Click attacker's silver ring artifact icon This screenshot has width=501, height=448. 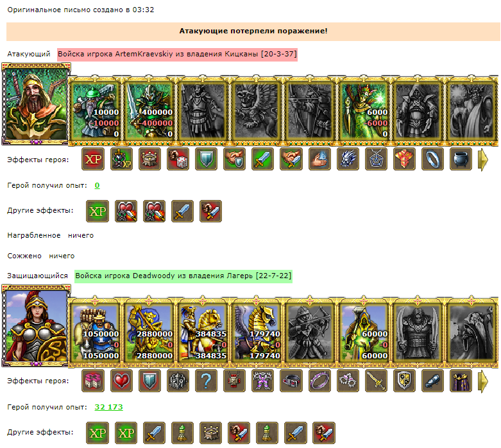[x=432, y=159]
